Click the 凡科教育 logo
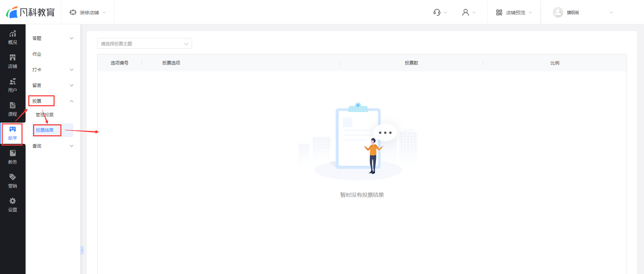This screenshot has width=644, height=274. (30, 12)
